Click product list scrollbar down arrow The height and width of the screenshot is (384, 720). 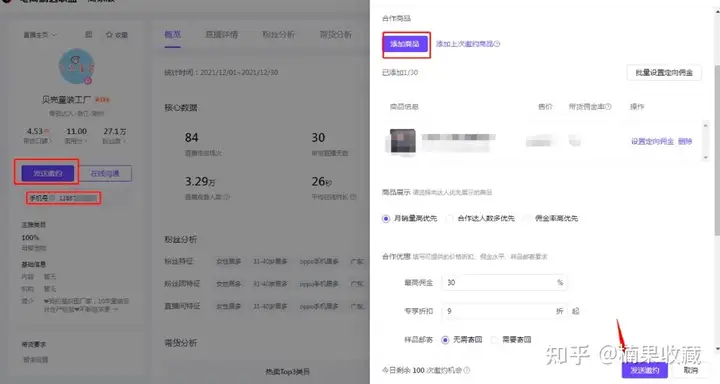point(705,158)
